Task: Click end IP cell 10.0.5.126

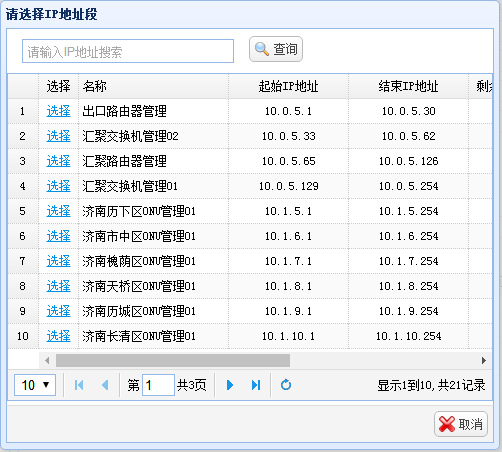Action: point(408,161)
